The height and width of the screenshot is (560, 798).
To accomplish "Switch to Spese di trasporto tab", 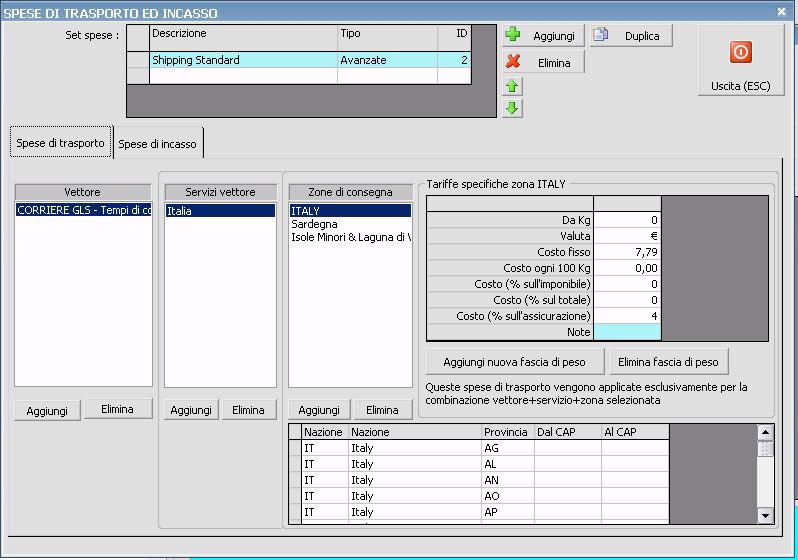I will pos(61,143).
